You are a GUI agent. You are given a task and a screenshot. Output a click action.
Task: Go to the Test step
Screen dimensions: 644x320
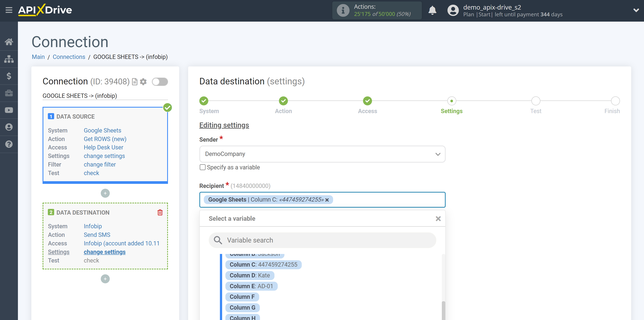[x=536, y=101]
